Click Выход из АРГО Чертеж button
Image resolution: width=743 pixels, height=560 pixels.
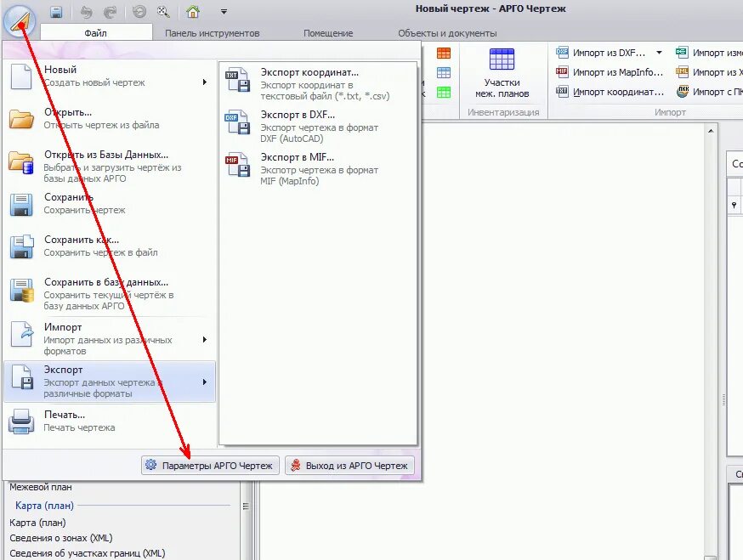coord(349,465)
